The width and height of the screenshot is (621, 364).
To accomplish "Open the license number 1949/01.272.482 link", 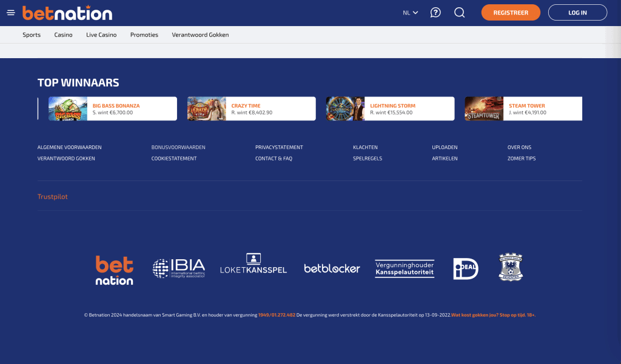I will click(x=277, y=315).
